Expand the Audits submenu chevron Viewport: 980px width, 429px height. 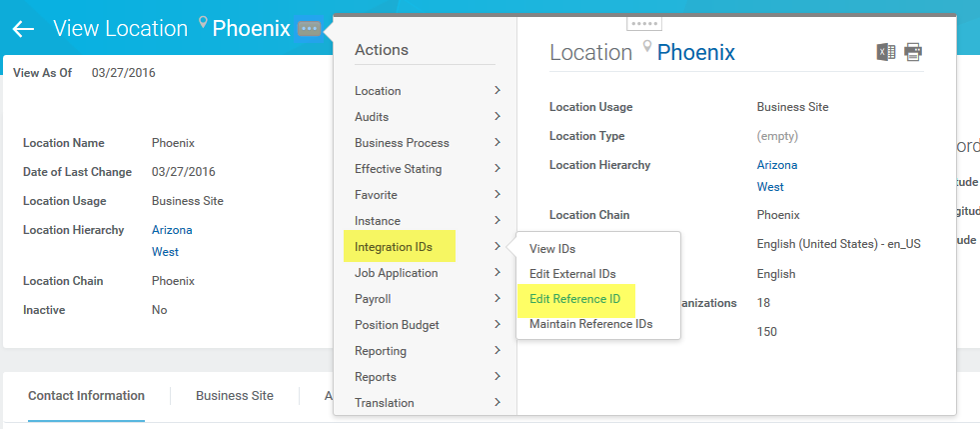click(x=497, y=116)
